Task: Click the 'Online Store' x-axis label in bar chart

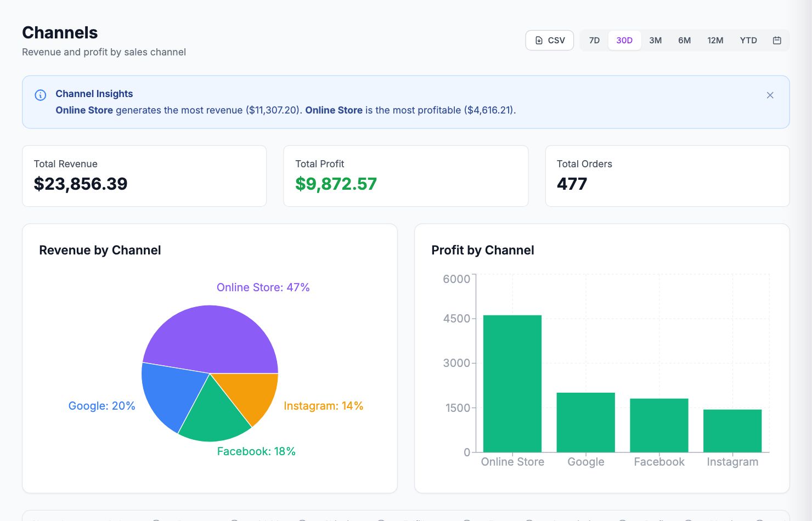Action: coord(512,462)
